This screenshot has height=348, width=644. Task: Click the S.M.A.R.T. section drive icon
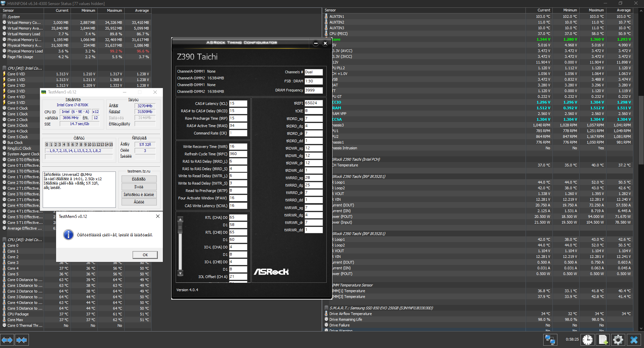tap(326, 308)
